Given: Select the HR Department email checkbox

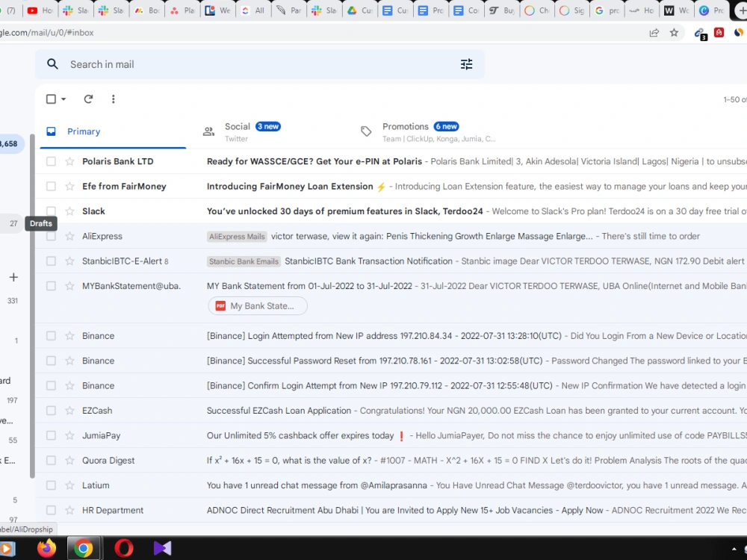Looking at the screenshot, I should (51, 510).
